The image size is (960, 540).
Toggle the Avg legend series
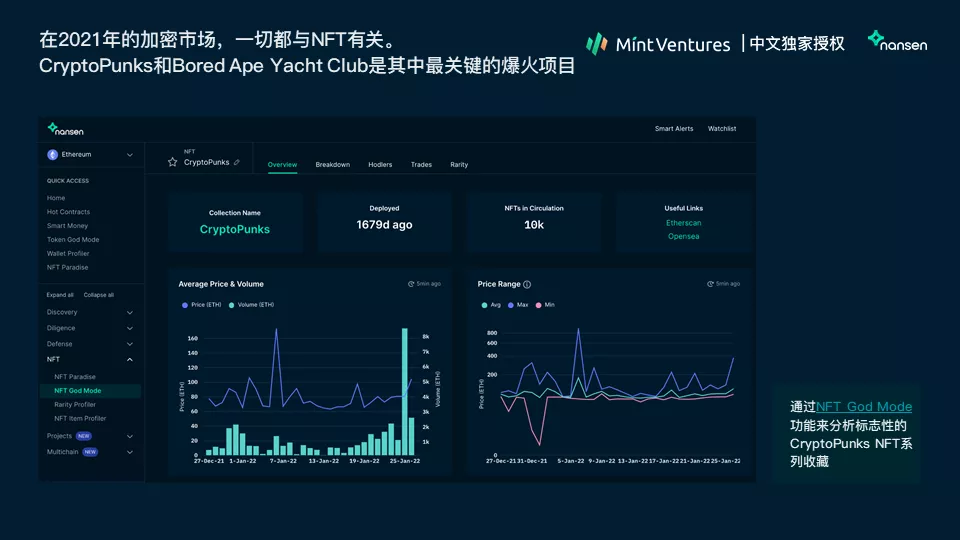click(491, 305)
